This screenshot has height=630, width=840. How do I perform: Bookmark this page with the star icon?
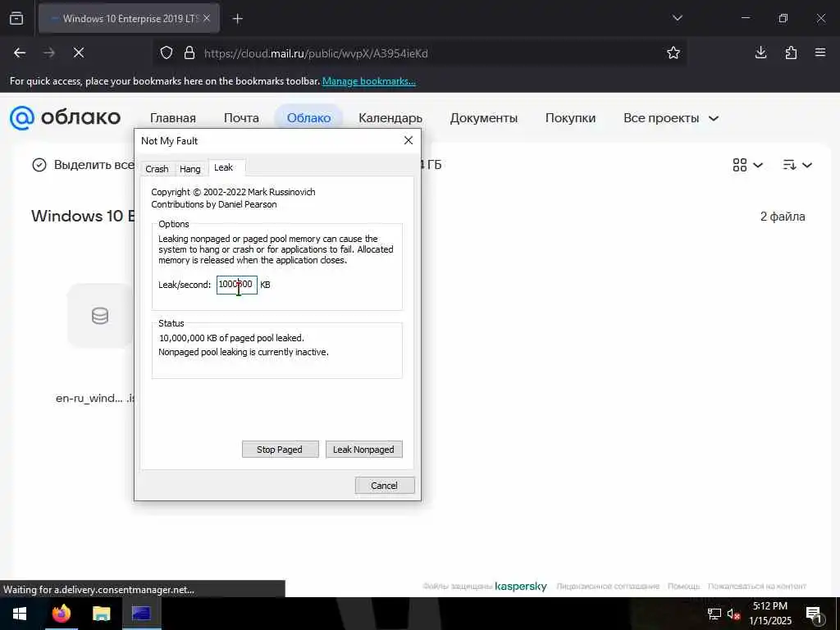coord(673,52)
